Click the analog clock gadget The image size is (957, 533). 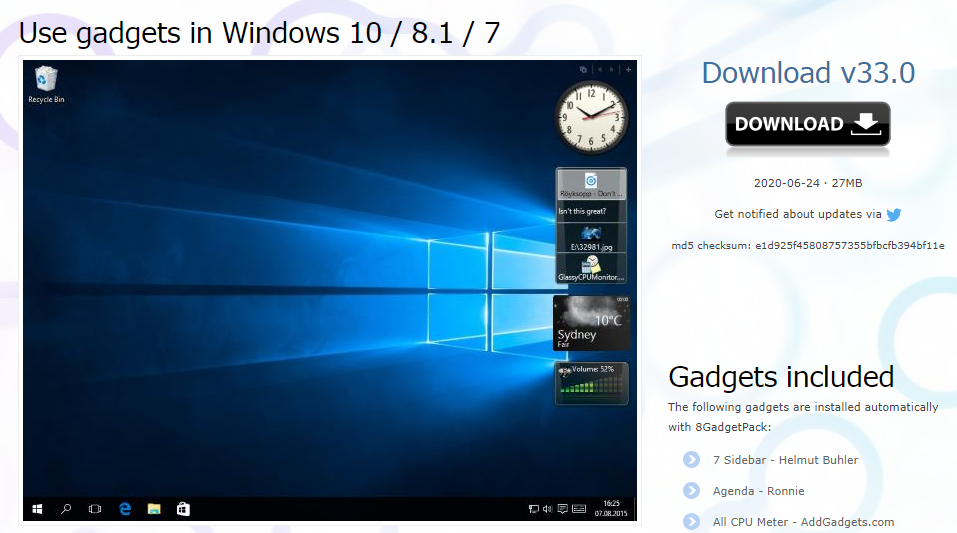pos(591,117)
